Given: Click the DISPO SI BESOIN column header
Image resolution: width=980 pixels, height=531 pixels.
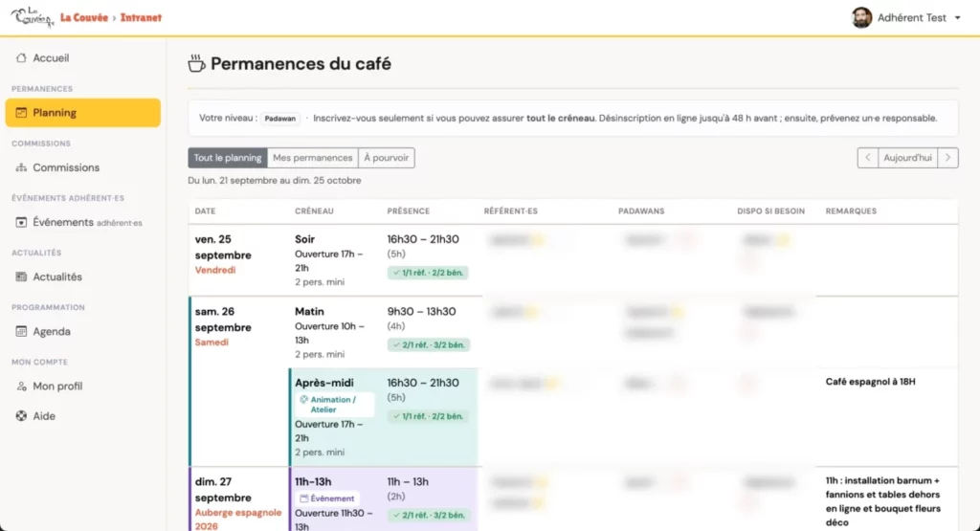Looking at the screenshot, I should [x=770, y=211].
